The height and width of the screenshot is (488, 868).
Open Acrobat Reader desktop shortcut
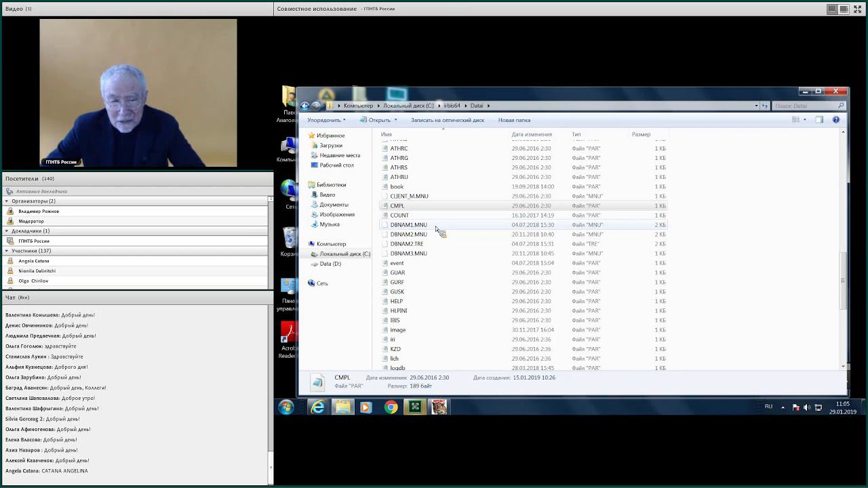coord(288,340)
